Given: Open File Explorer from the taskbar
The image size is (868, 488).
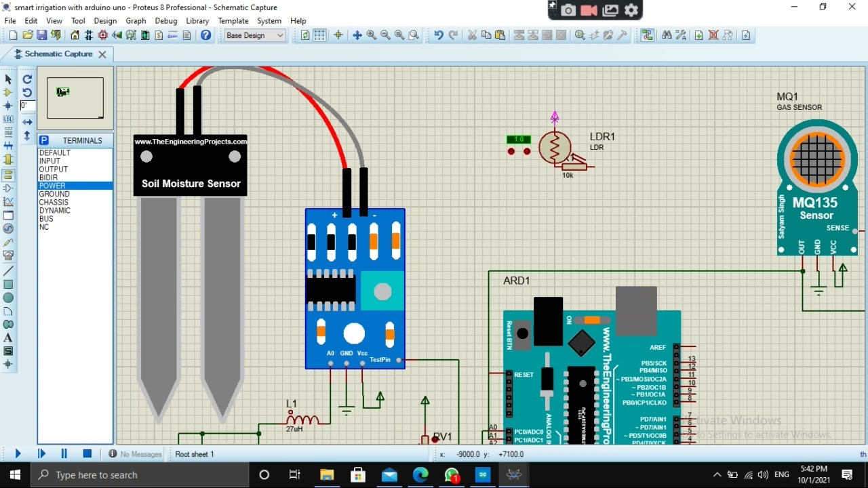Looking at the screenshot, I should click(x=327, y=475).
